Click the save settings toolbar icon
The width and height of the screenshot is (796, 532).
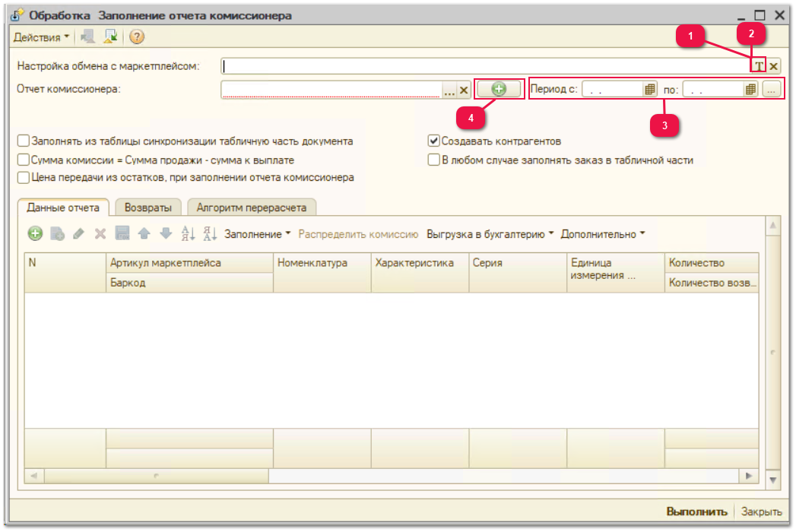pyautogui.click(x=110, y=36)
